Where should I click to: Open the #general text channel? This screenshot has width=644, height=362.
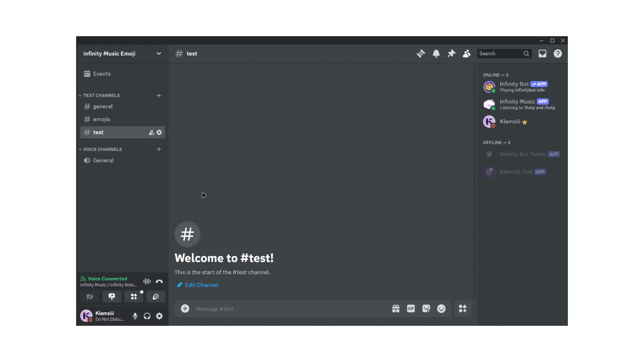pyautogui.click(x=103, y=106)
